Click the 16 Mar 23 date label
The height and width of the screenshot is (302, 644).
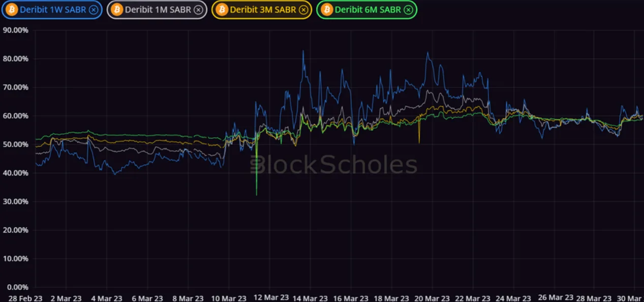click(351, 298)
